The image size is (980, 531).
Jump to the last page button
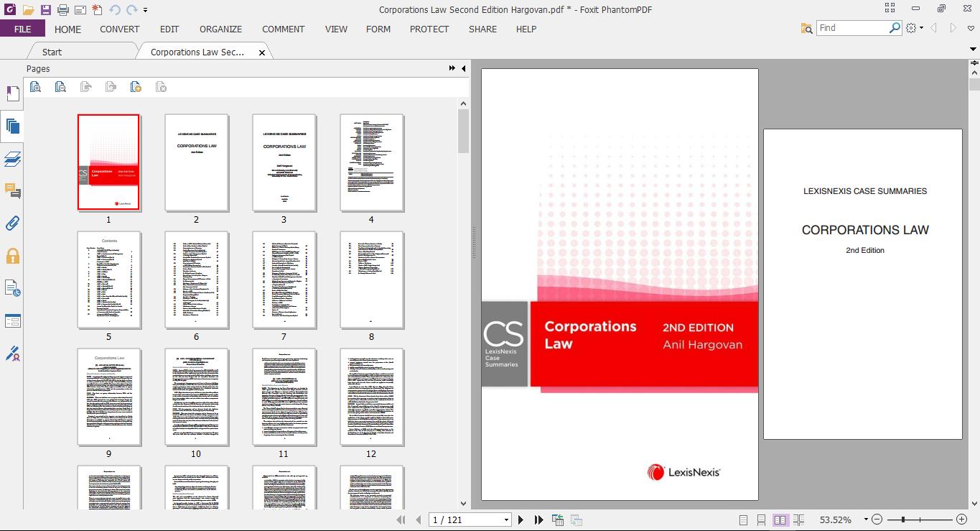(539, 520)
